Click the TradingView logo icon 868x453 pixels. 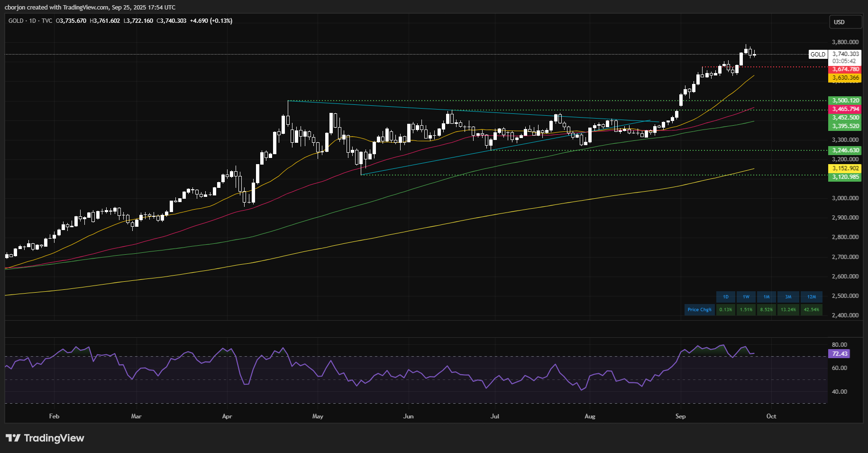tap(13, 438)
